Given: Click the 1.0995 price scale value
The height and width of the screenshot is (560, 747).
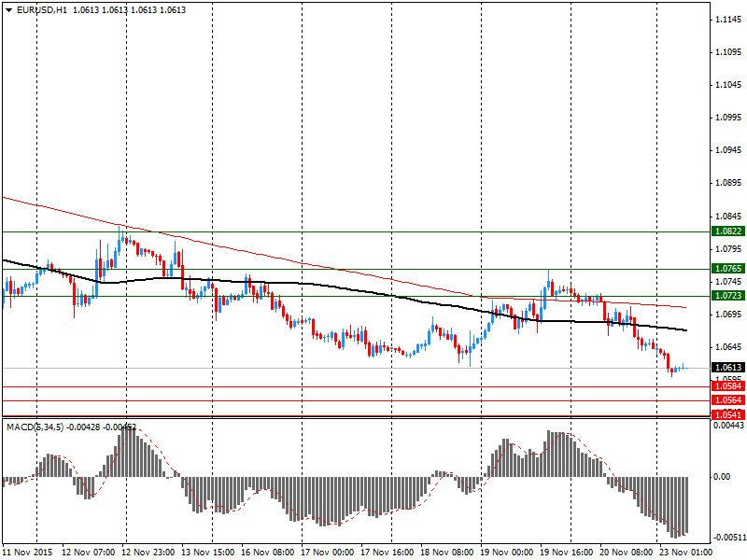Looking at the screenshot, I should coord(729,118).
